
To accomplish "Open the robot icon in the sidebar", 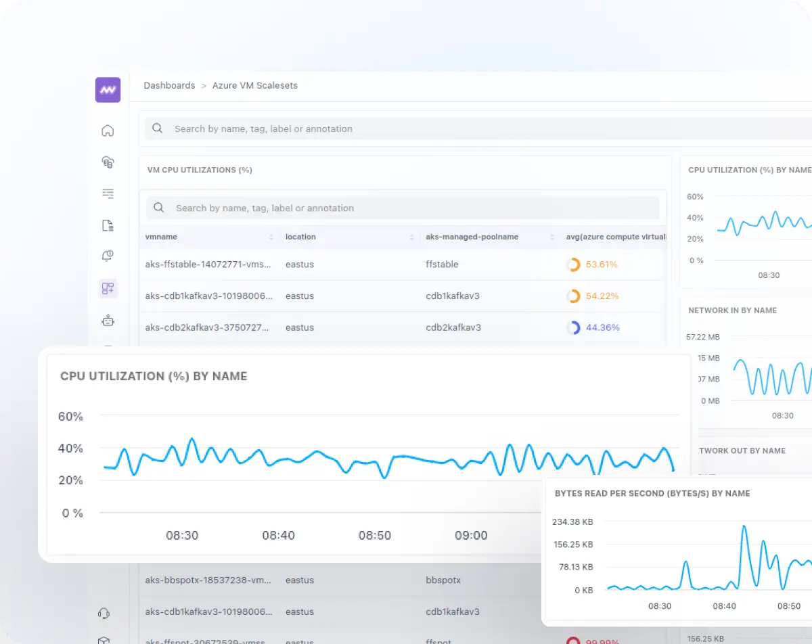I will pos(108,321).
